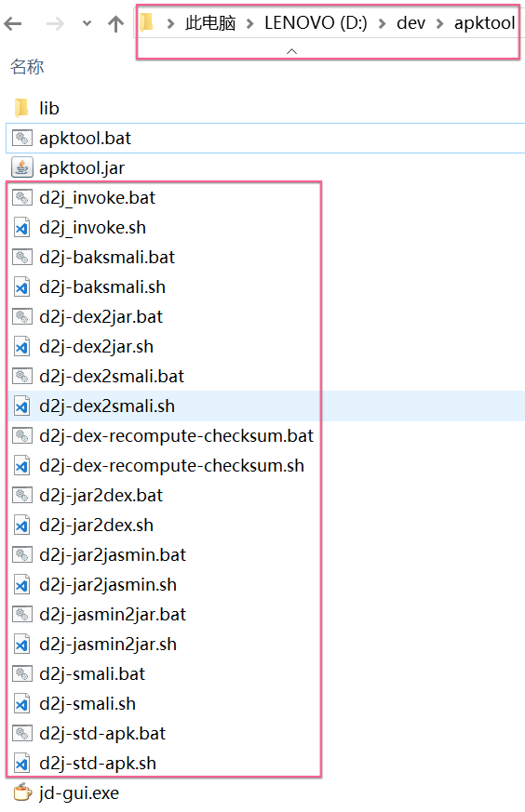Expand chevron before 此电脑 breadcrumb
This screenshot has width=525, height=812.
tap(170, 23)
